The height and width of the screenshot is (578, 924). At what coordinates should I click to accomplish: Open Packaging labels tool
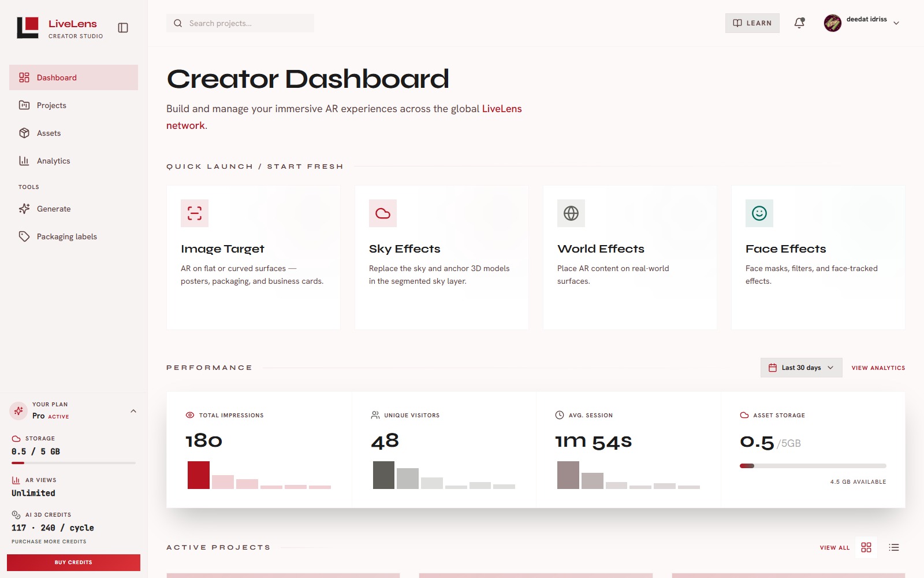coord(73,236)
